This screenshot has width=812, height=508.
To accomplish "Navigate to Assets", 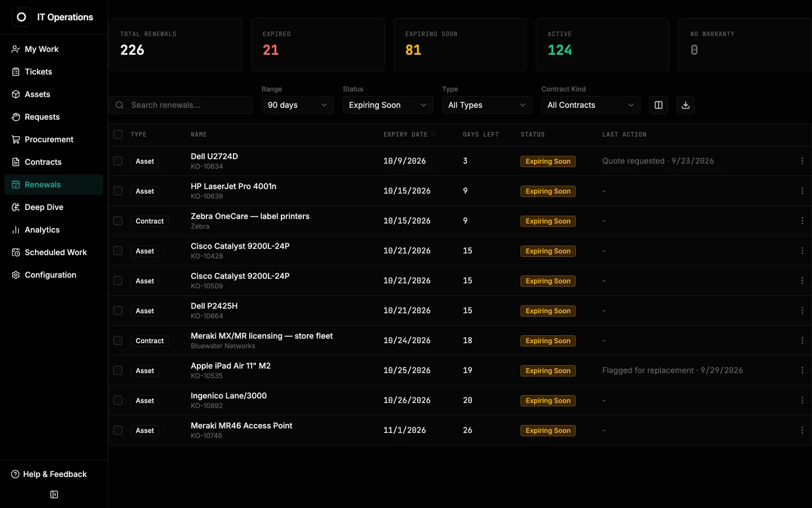I will (54, 94).
